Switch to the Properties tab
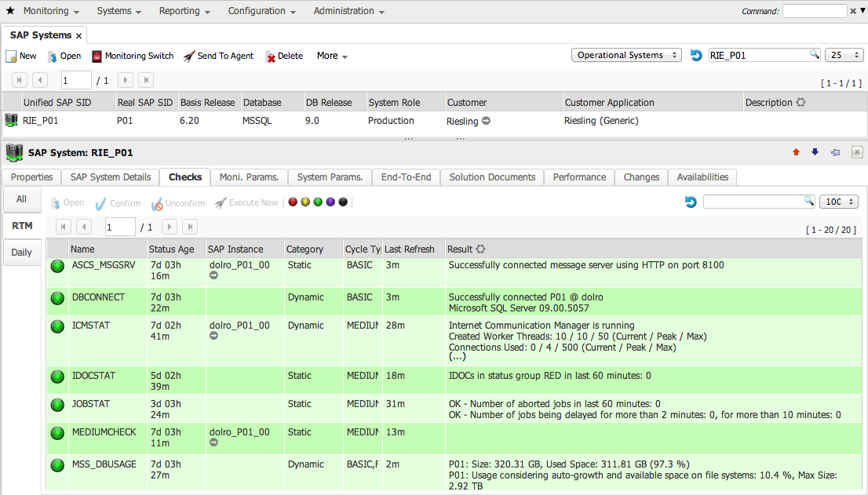 [31, 177]
